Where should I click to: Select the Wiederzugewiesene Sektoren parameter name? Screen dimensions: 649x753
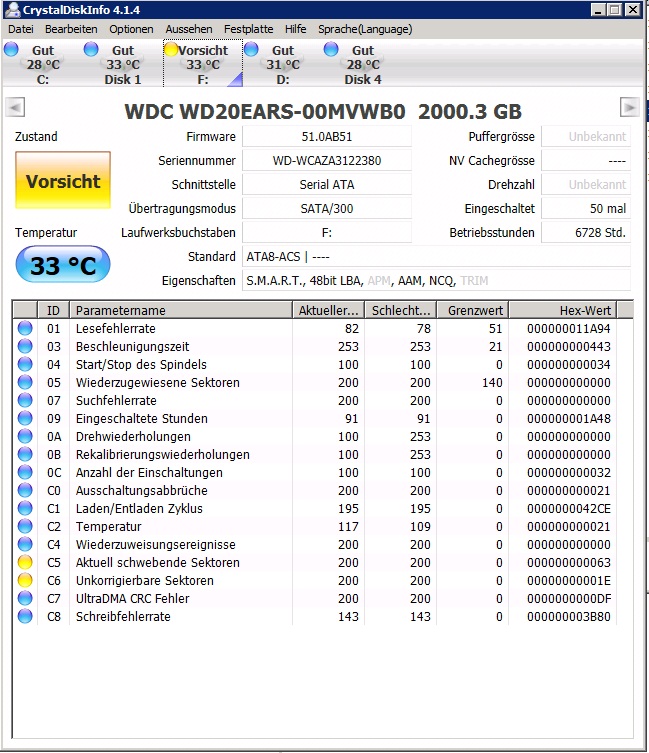click(x=158, y=382)
